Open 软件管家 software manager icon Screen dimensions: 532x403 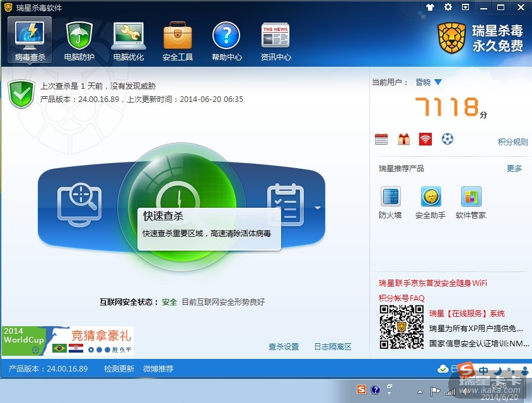click(471, 203)
